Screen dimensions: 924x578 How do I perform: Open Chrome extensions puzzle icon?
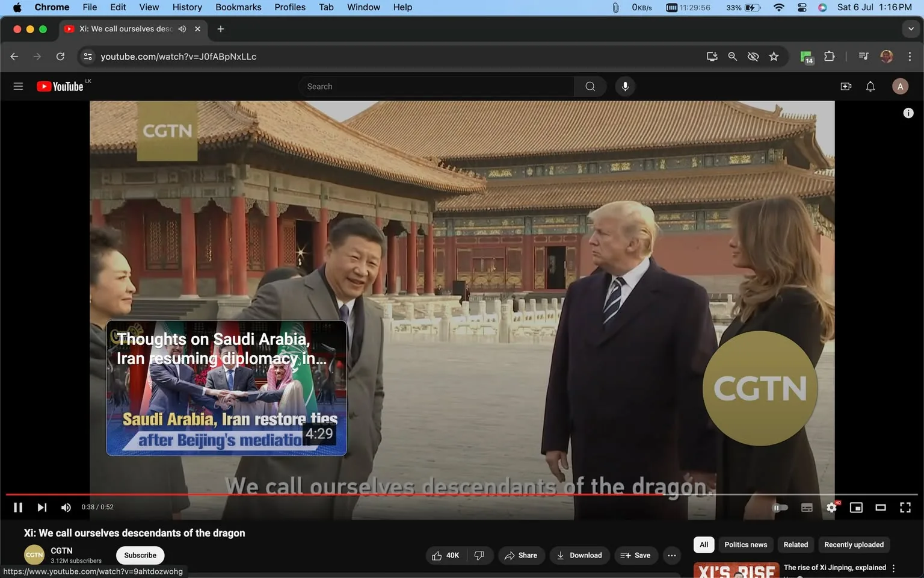coord(828,56)
